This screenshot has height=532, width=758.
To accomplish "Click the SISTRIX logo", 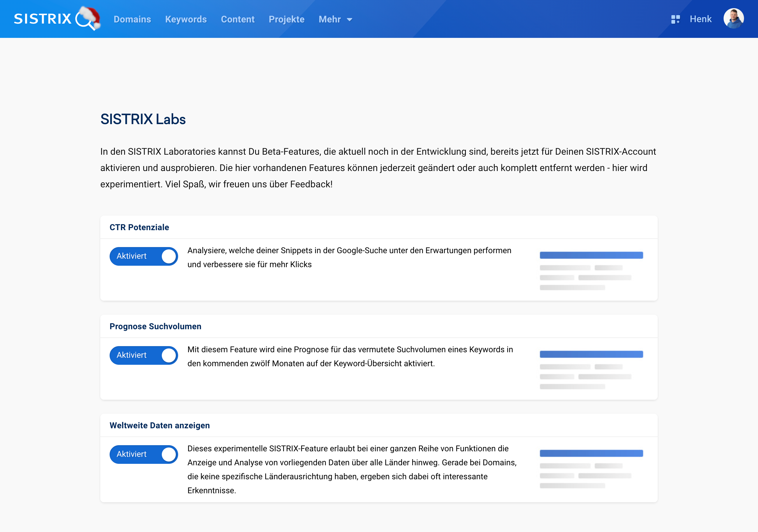I will tap(43, 19).
